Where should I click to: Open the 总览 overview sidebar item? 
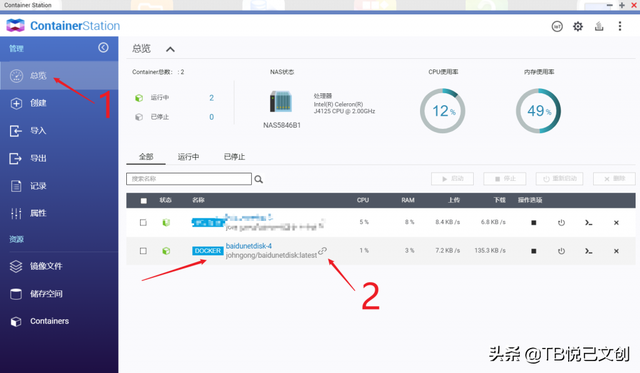coord(59,75)
